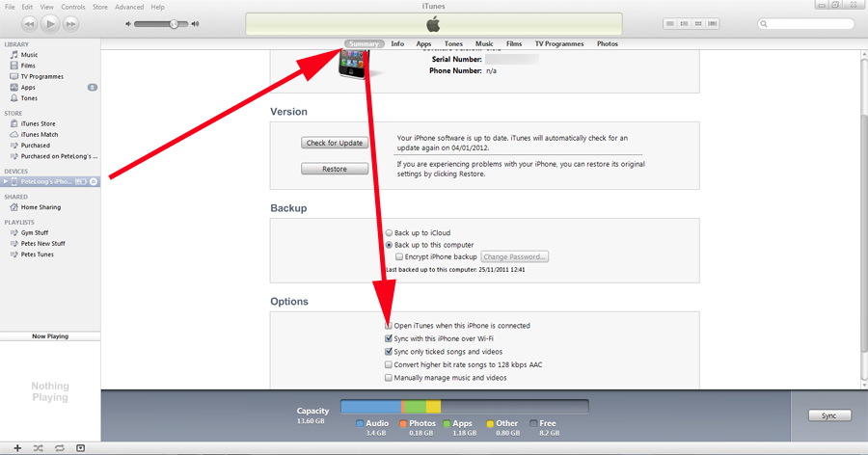
Task: Open the Controls menu
Action: tap(73, 7)
